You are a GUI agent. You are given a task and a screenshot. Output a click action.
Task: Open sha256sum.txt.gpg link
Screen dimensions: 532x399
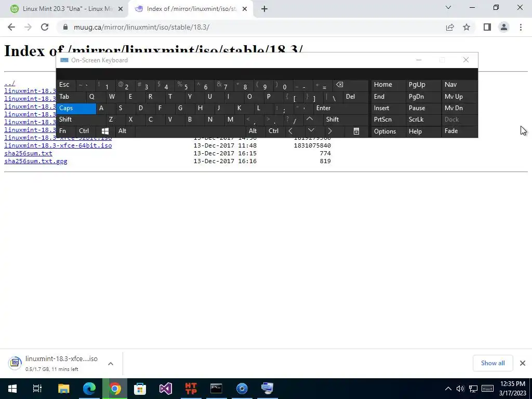(36, 161)
